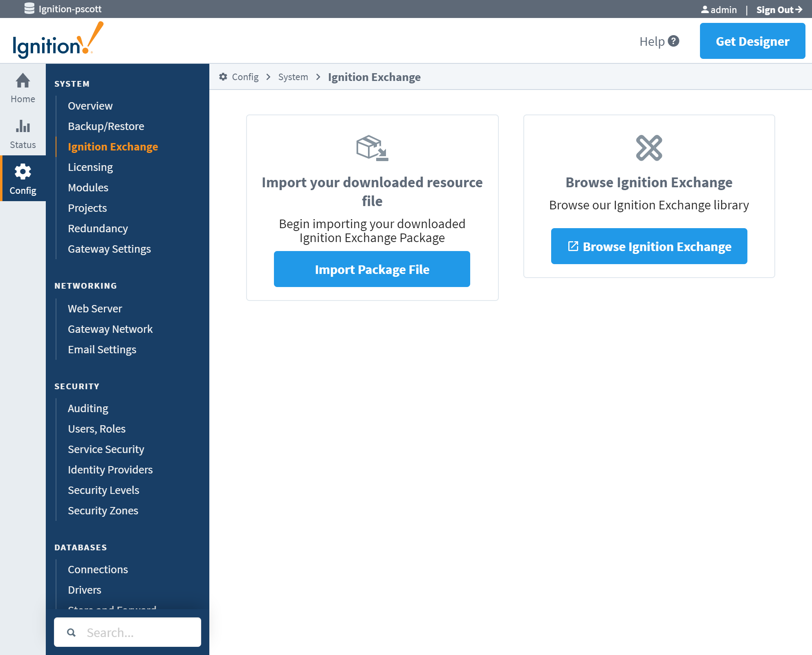Click 'Import your downloaded resource file' heading
Image resolution: width=812 pixels, height=655 pixels.
coord(372,191)
